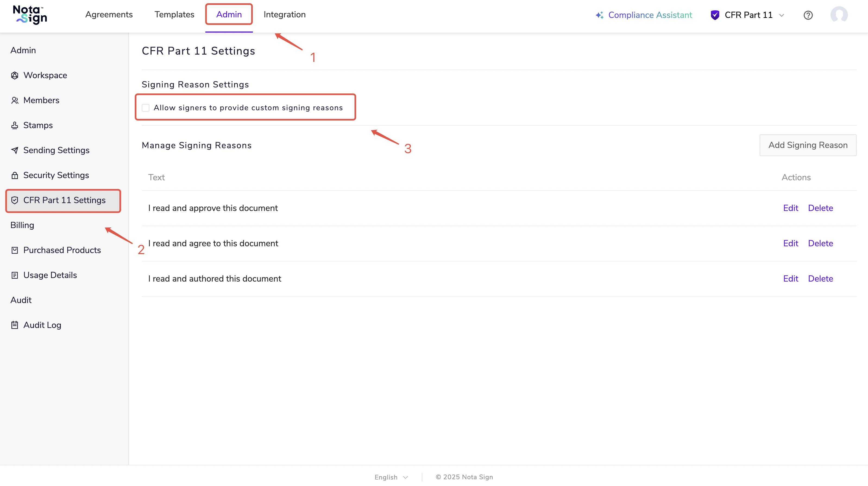Edit the 'I read and approve' reason
The height and width of the screenshot is (486, 868).
791,208
